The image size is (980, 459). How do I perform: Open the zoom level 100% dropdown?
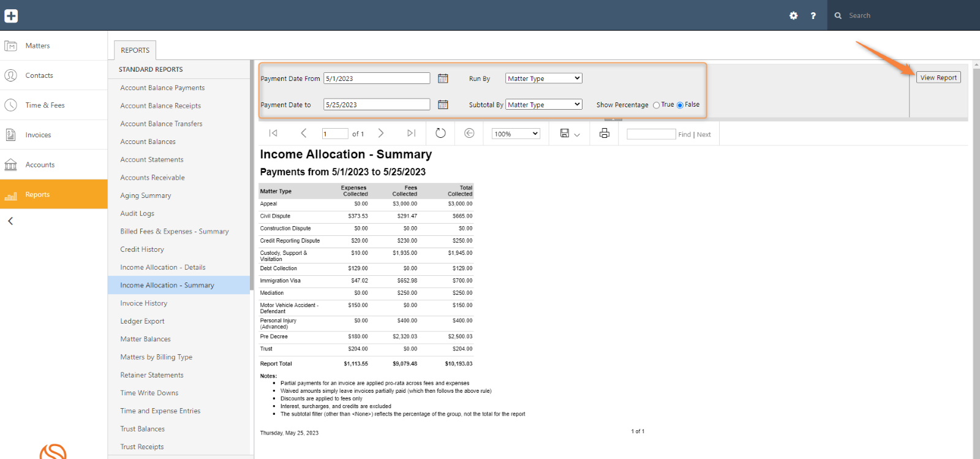[516, 134]
